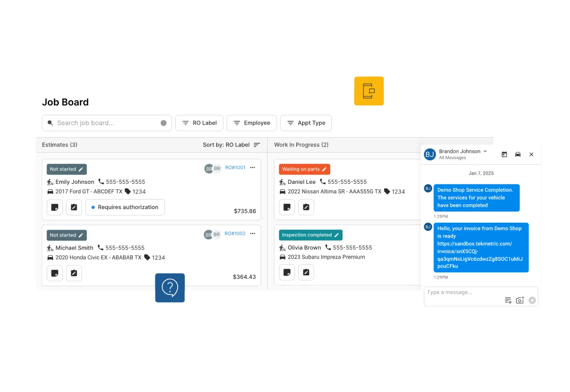The height and width of the screenshot is (392, 570).
Task: Attach photo with camera icon
Action: [x=520, y=300]
